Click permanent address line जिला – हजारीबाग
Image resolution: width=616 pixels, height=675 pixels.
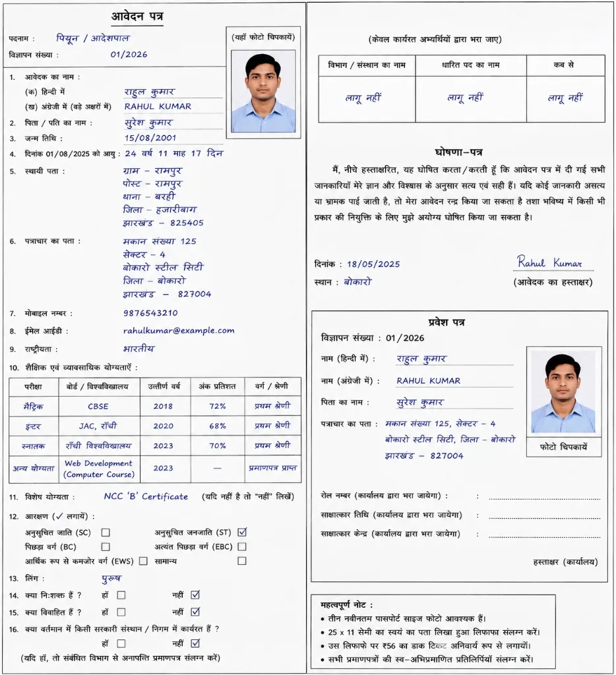(160, 210)
